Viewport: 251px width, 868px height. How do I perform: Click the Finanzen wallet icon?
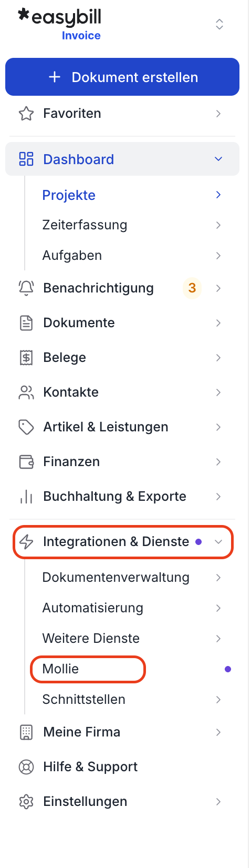[x=26, y=461]
